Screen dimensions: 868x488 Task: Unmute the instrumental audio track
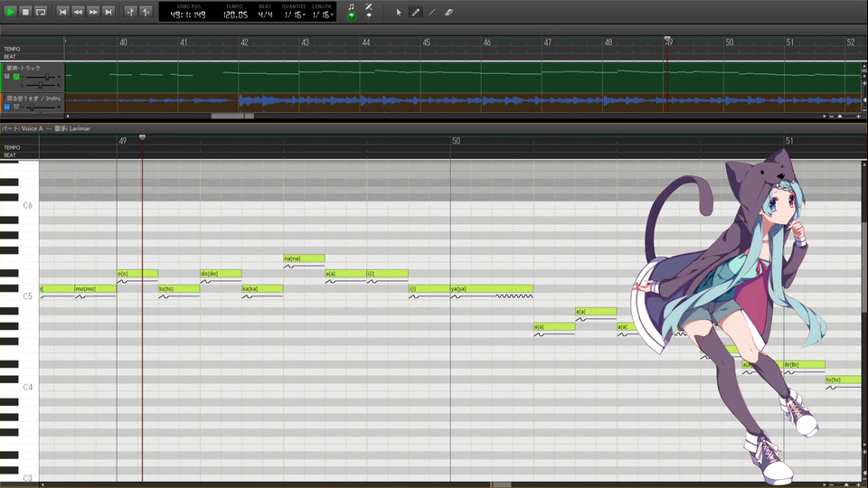[7, 107]
